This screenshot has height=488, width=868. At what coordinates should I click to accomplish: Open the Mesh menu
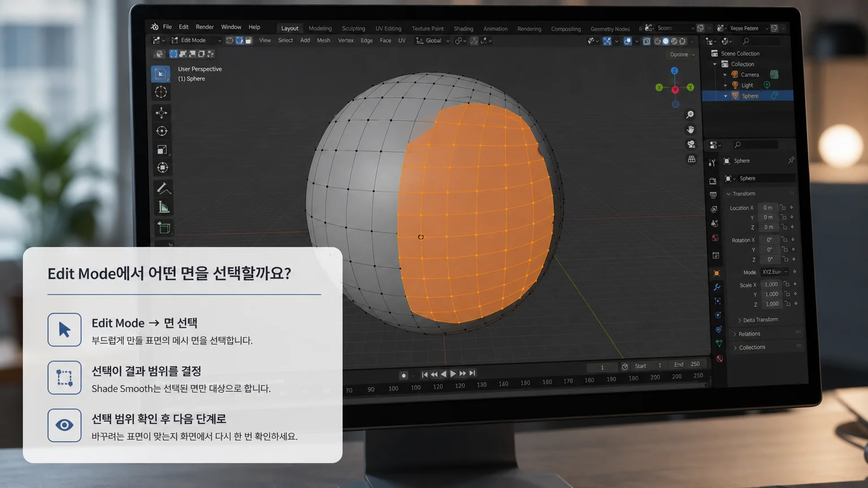pos(324,41)
